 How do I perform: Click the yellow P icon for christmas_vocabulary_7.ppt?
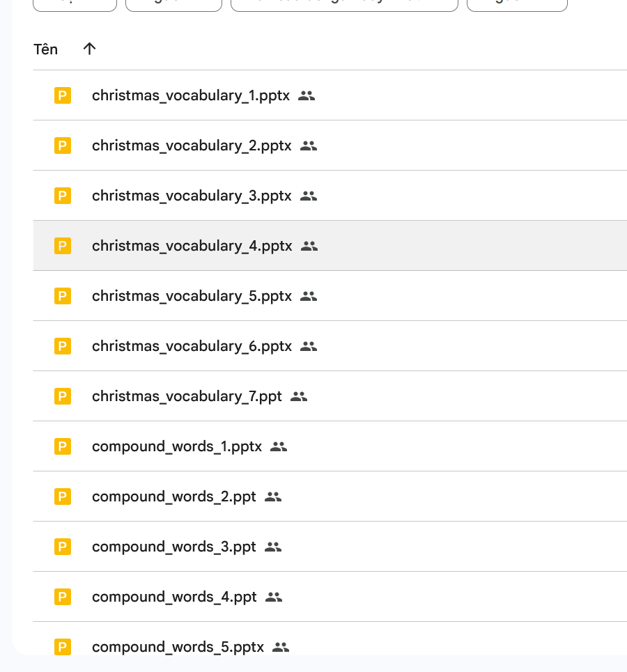pyautogui.click(x=63, y=396)
